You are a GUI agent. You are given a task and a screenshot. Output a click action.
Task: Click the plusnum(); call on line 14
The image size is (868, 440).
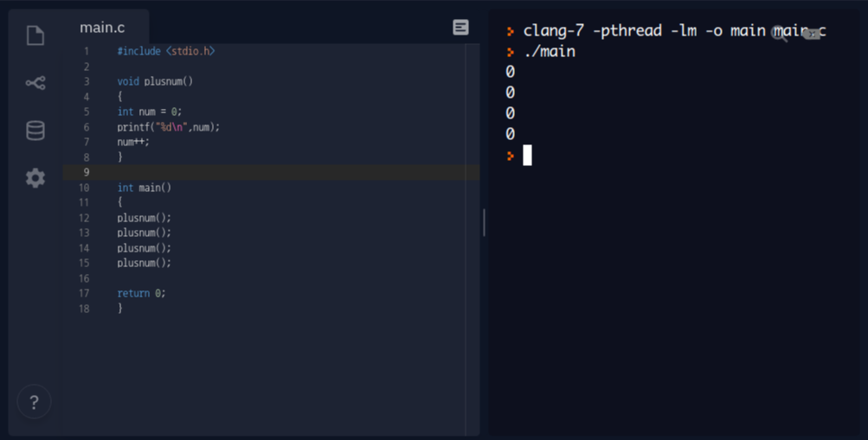pos(145,248)
